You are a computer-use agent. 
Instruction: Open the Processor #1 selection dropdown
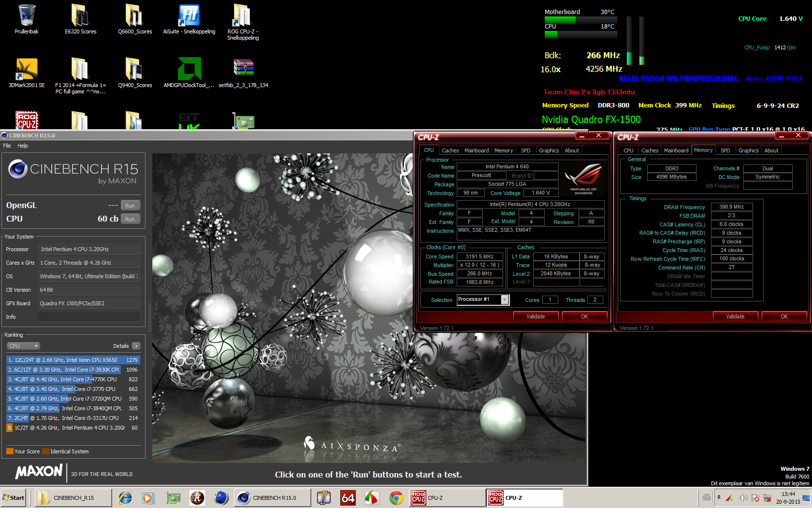[505, 300]
